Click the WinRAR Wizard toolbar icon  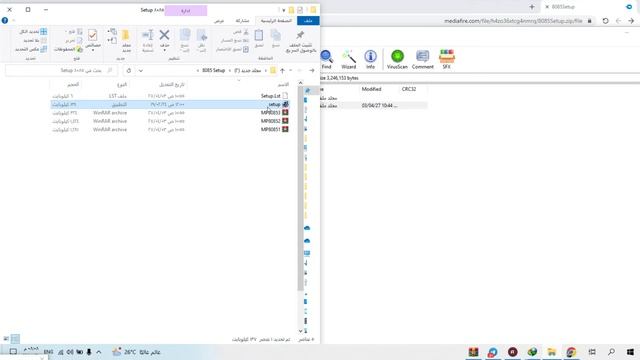point(349,60)
